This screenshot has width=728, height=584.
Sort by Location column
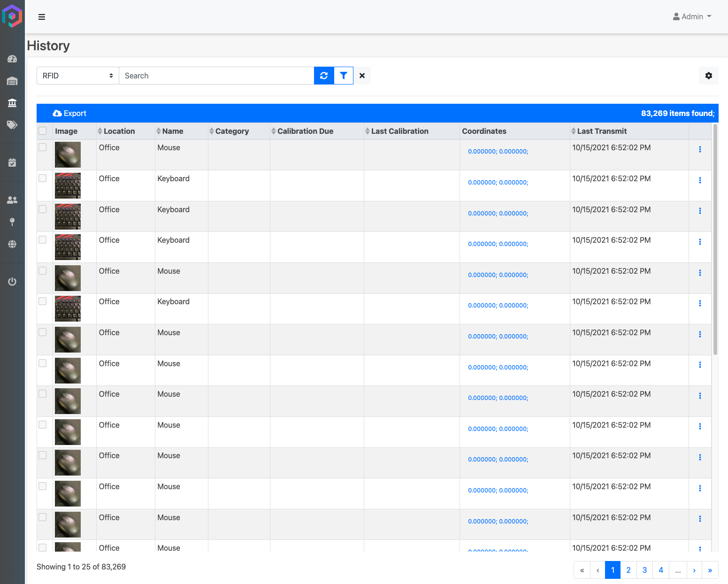pos(116,131)
